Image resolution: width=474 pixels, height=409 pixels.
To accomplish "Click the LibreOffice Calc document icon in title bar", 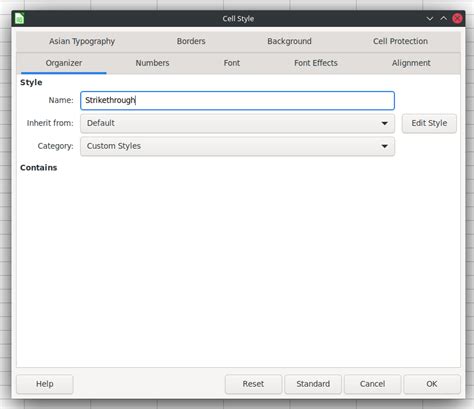I will click(x=19, y=18).
